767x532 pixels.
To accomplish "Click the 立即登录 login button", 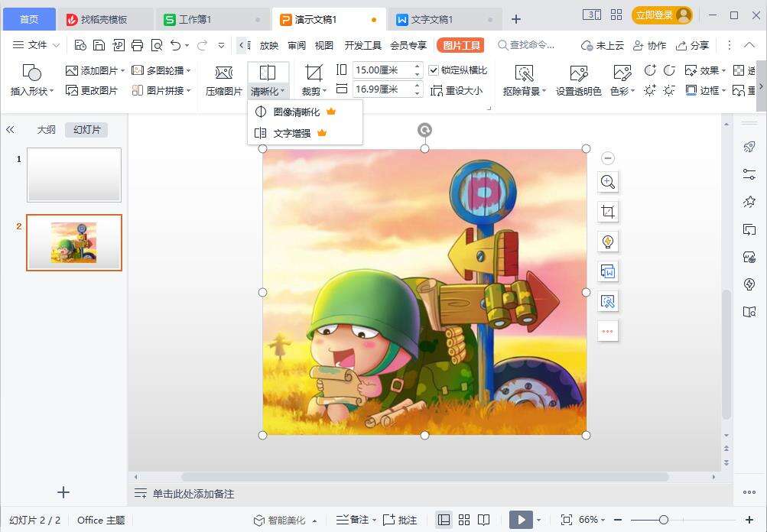I will pos(661,15).
